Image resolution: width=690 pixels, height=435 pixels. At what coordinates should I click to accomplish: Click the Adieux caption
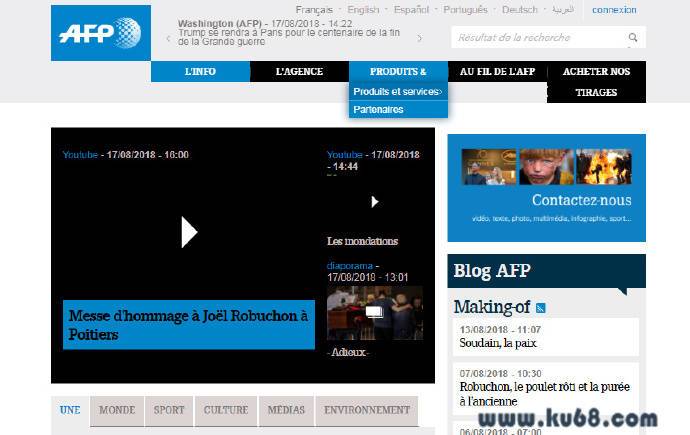pyautogui.click(x=348, y=352)
